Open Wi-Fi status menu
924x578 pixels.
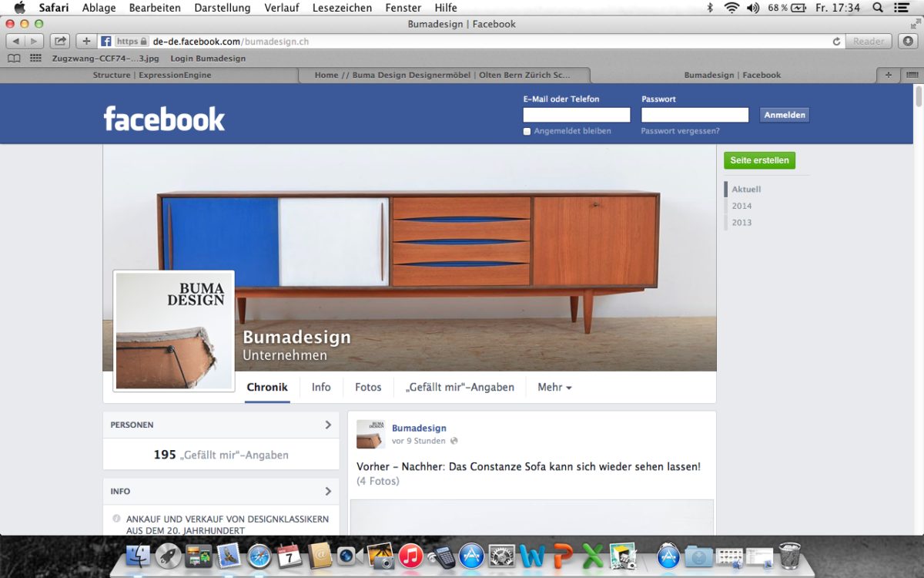(x=731, y=8)
